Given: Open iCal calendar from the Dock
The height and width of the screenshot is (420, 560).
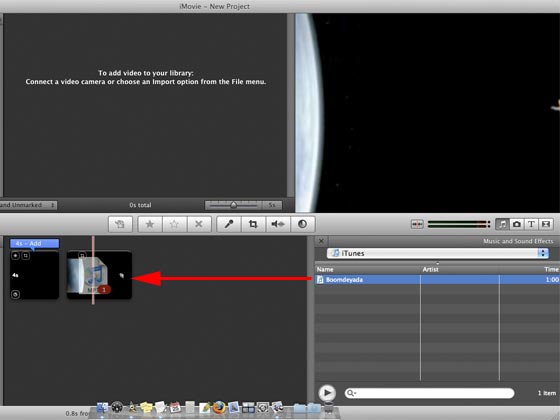Looking at the screenshot, I should pos(175,408).
